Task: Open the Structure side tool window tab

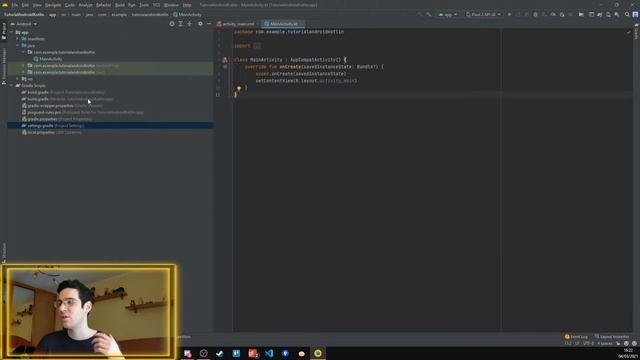Action: pyautogui.click(x=4, y=252)
